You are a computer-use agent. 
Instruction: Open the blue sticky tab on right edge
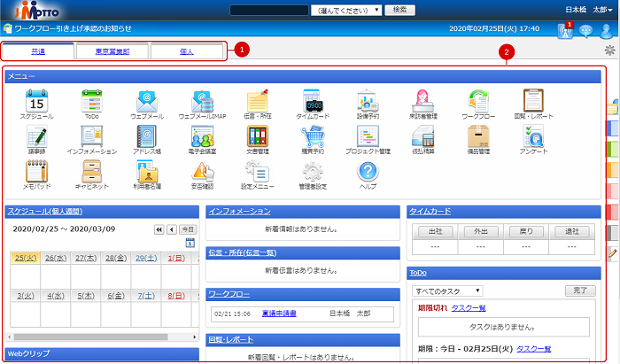point(613,128)
